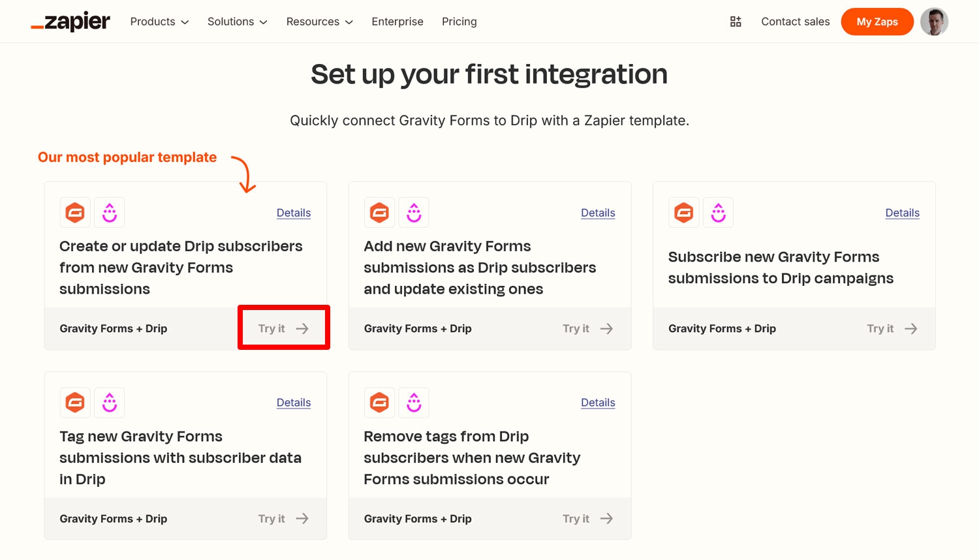The height and width of the screenshot is (560, 979).
Task: Click Gravity Forms icon in 'Subscribe new Gravity Forms' card
Action: click(684, 213)
